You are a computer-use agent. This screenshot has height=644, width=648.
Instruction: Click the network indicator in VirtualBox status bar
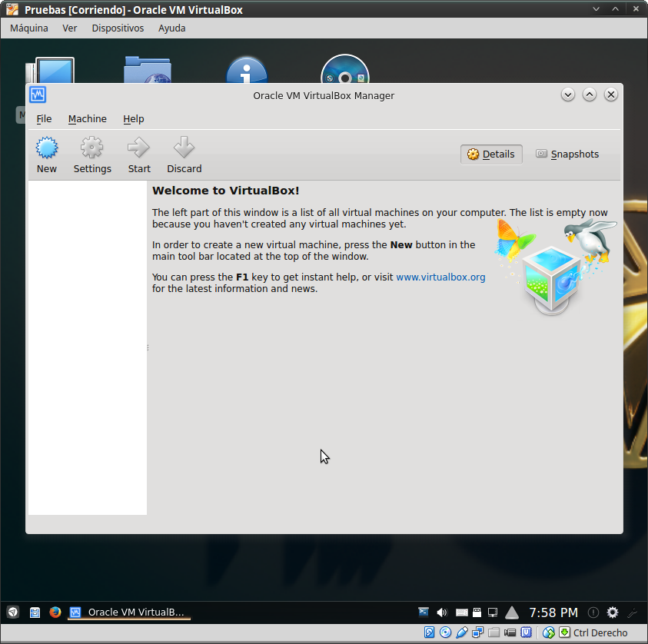(x=478, y=632)
